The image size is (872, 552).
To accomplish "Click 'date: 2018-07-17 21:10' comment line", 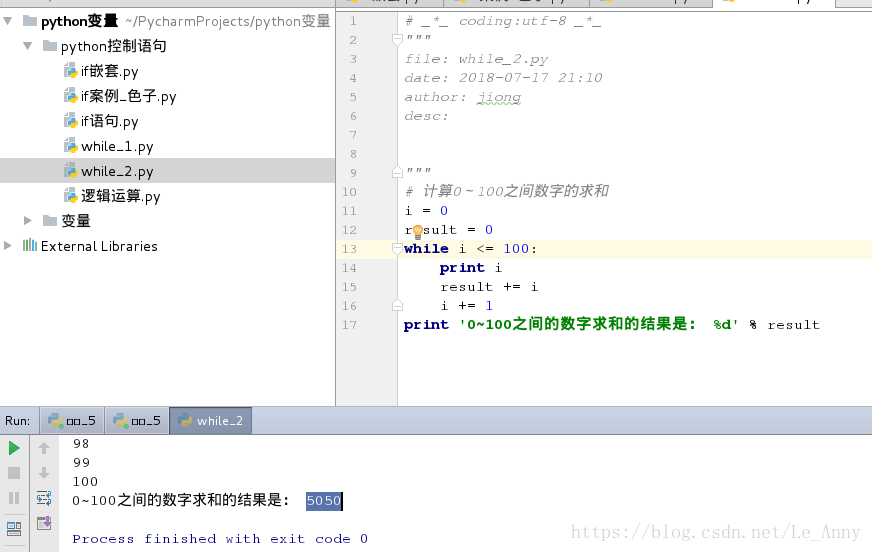I will (503, 78).
